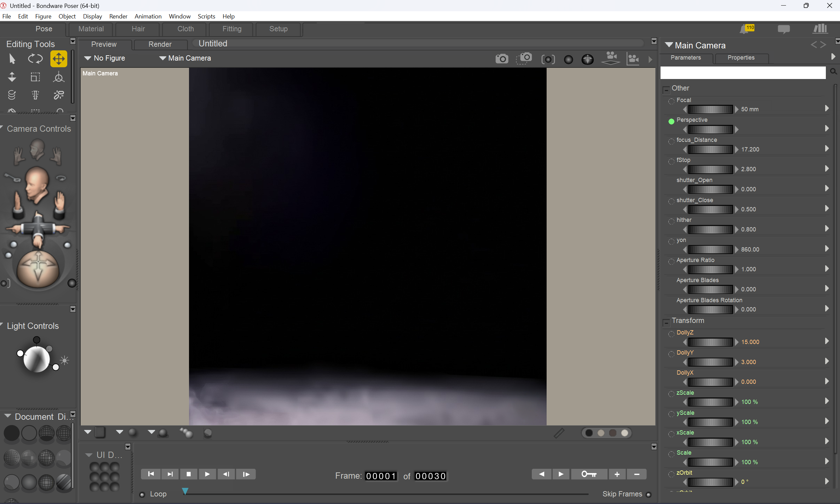
Task: Click the Edit Keyframes key button
Action: [x=589, y=474]
